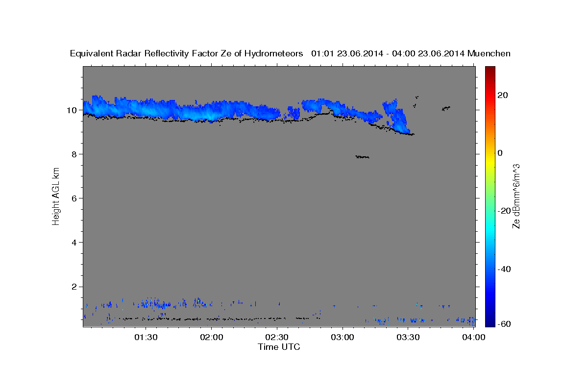The height and width of the screenshot is (392, 588).
Task: Click the dark blue bottom of colorbar
Action: (x=490, y=321)
